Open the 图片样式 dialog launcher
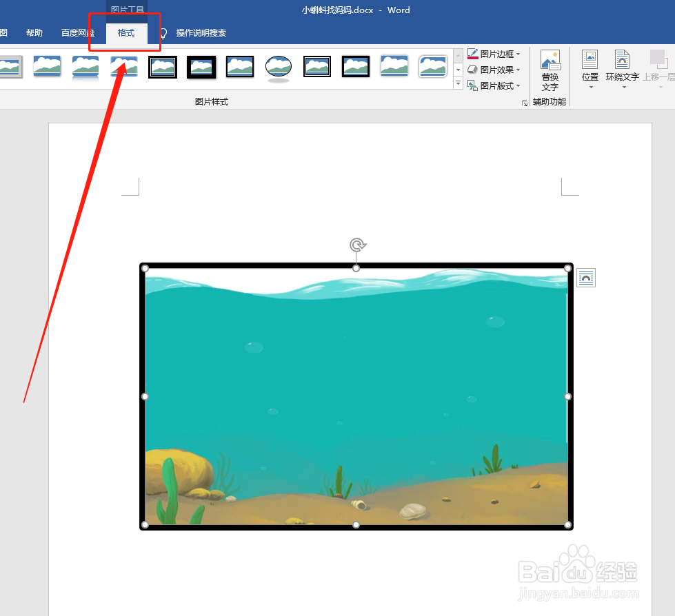 [524, 103]
